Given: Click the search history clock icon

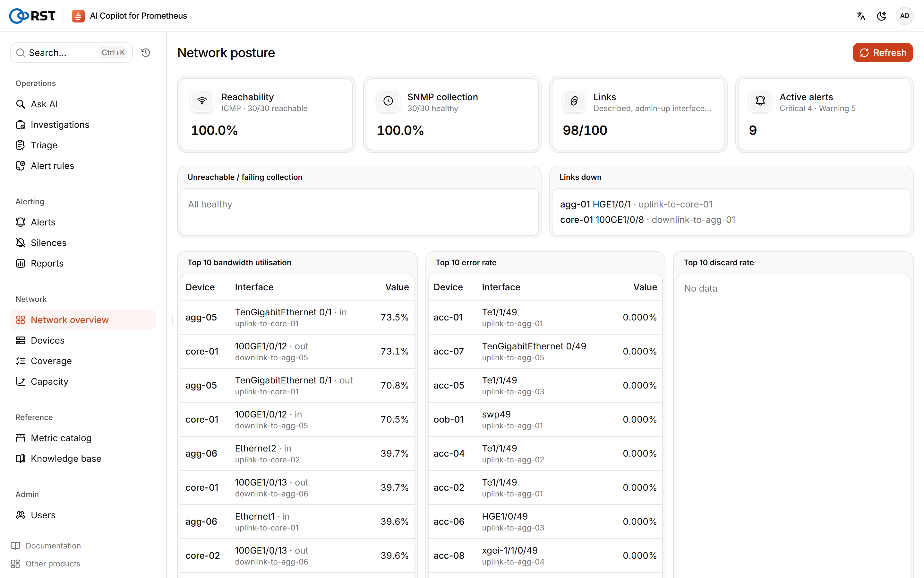Looking at the screenshot, I should point(145,52).
